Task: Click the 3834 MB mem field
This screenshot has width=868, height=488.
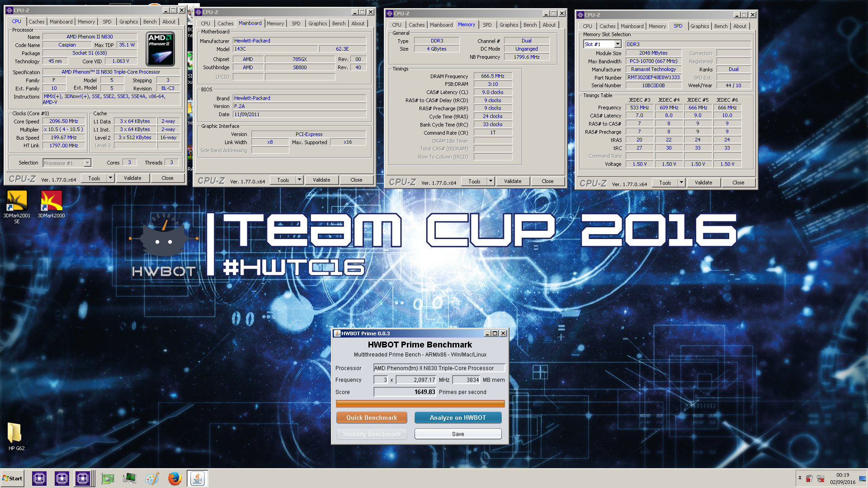Action: coord(466,380)
